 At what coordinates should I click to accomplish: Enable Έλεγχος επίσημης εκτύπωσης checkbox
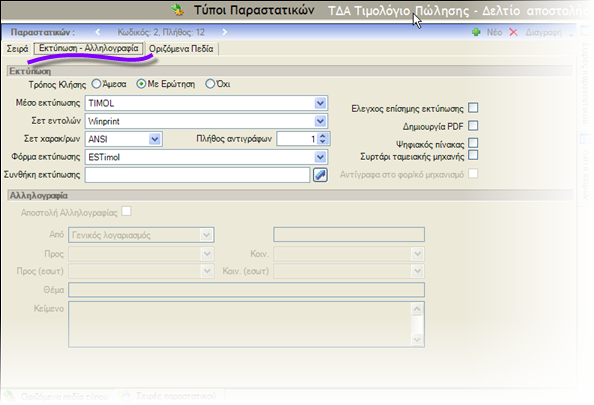click(x=473, y=108)
